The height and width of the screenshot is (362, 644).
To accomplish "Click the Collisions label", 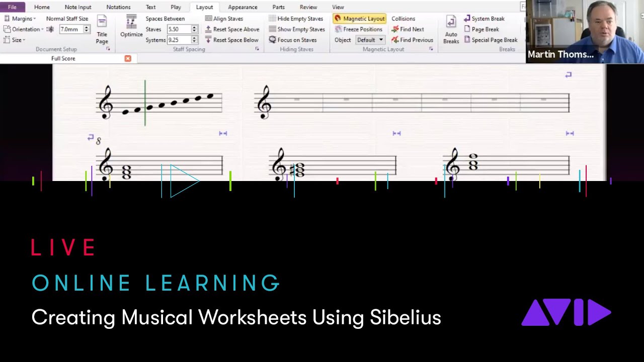I will click(x=404, y=19).
